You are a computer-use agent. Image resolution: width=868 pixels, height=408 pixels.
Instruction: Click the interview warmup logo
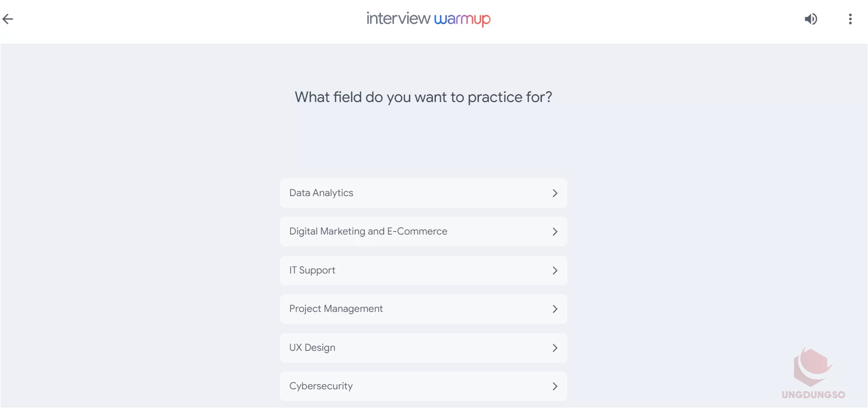(x=428, y=19)
